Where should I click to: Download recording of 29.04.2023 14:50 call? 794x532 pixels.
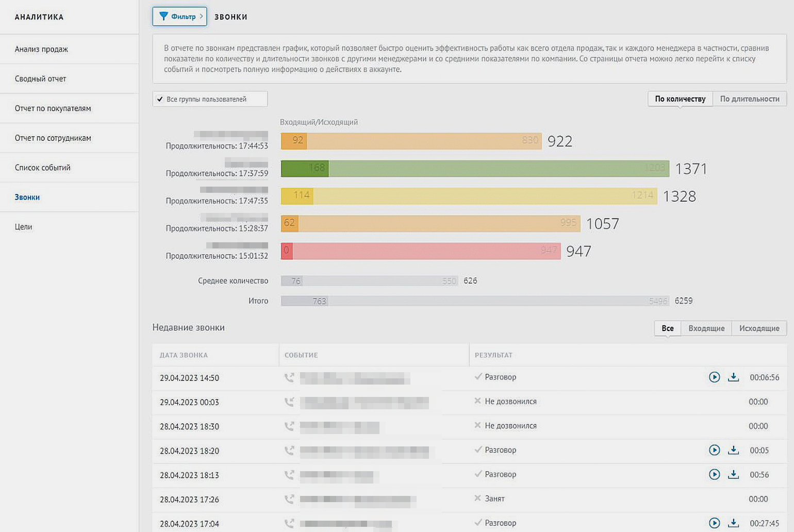coord(733,377)
